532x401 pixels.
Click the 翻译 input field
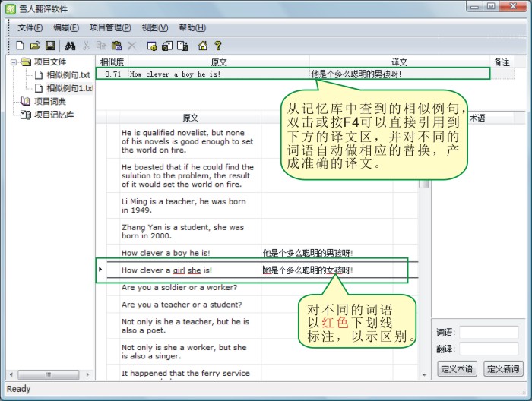click(488, 349)
